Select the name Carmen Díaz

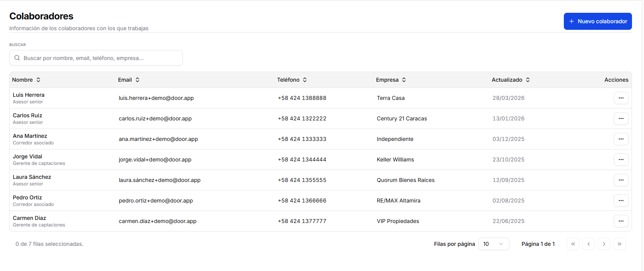tap(29, 218)
